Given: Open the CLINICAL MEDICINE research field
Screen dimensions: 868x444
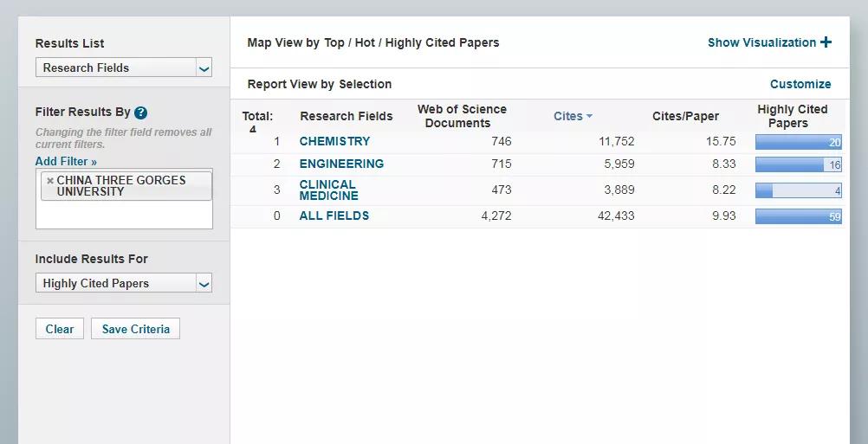Looking at the screenshot, I should [x=328, y=190].
